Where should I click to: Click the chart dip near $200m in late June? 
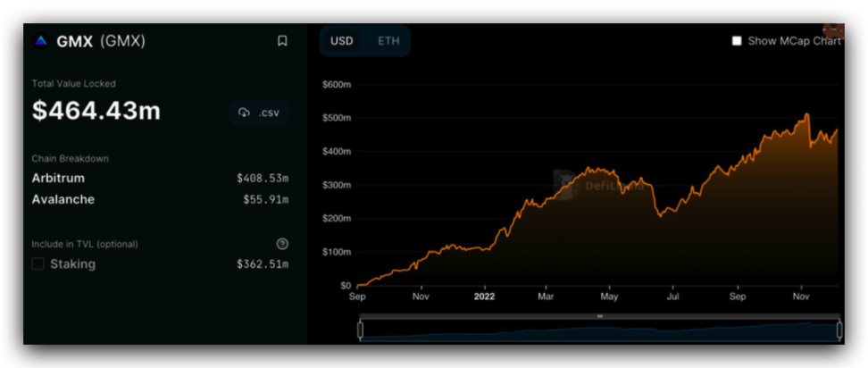(660, 216)
